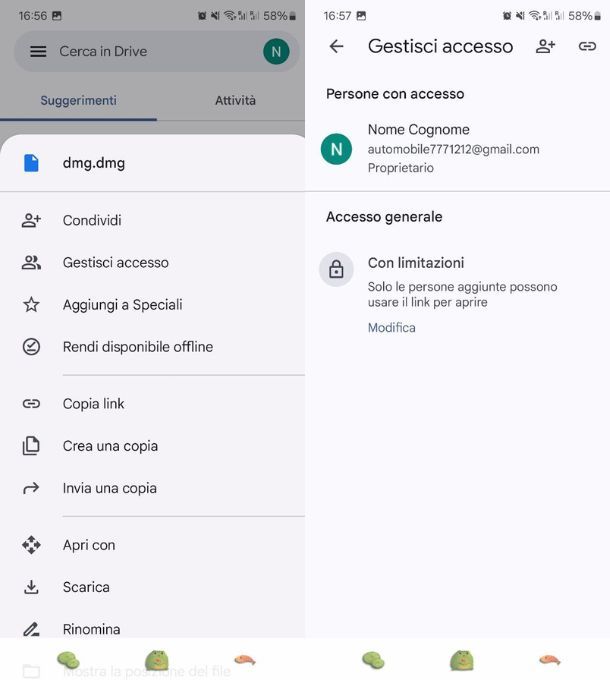This screenshot has height=680, width=610.
Task: Open Gestisci accesso menu entry
Action: [116, 262]
